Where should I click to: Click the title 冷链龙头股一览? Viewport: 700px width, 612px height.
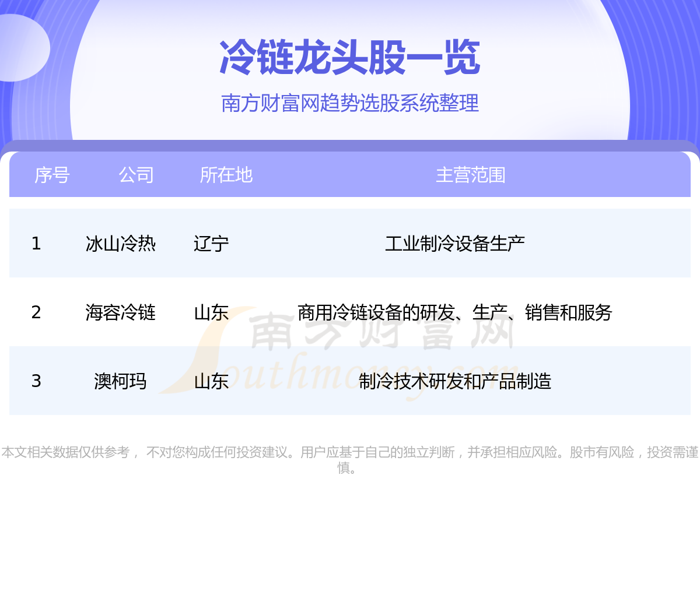350,58
